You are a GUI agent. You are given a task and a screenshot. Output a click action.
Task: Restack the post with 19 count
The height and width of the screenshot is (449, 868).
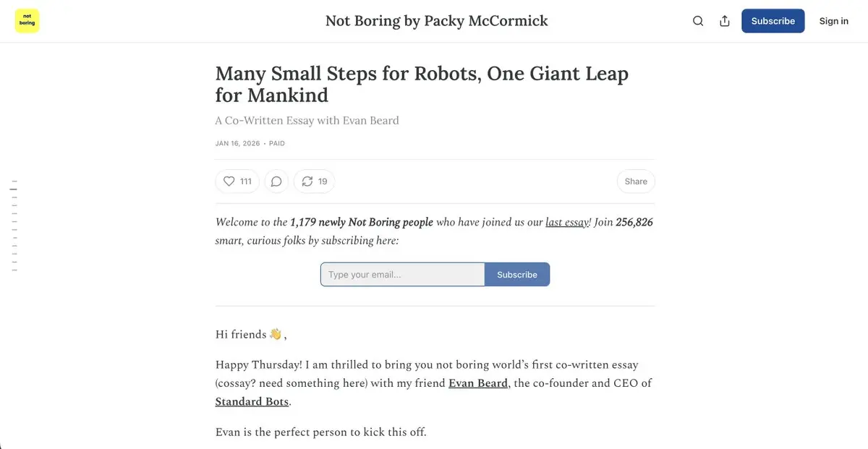(x=314, y=181)
